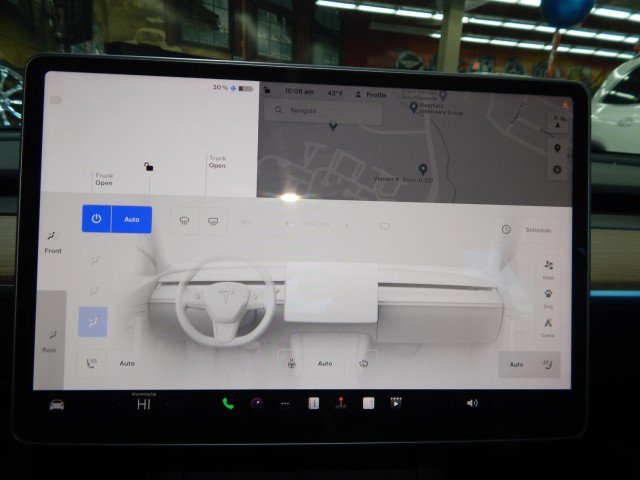The width and height of the screenshot is (640, 480).
Task: Open the purple dashcam app icon
Action: pyautogui.click(x=257, y=404)
